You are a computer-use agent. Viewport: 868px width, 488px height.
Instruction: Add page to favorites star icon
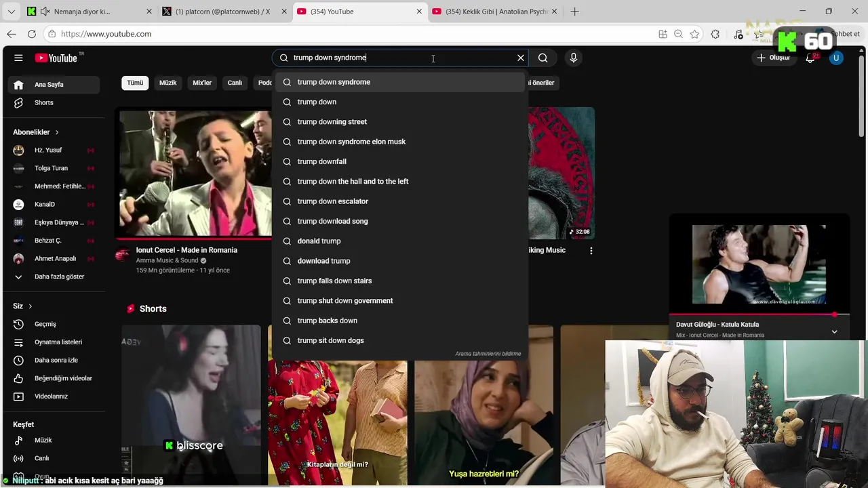click(694, 34)
